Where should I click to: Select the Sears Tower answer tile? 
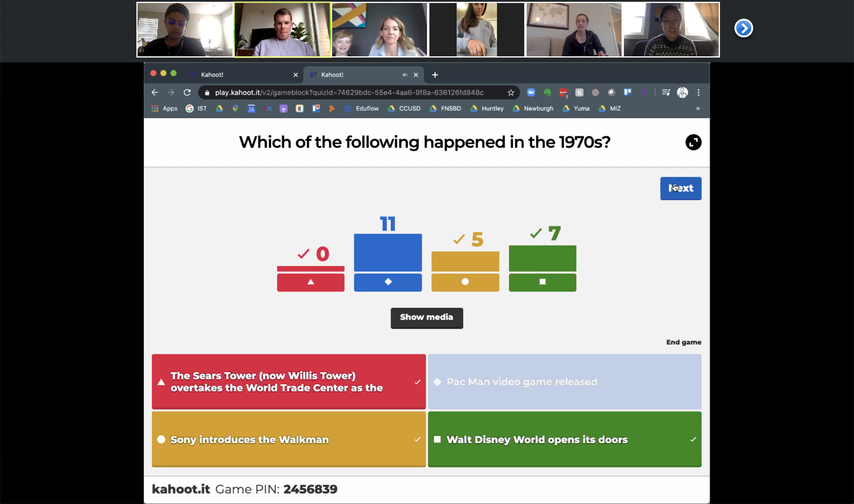click(289, 382)
